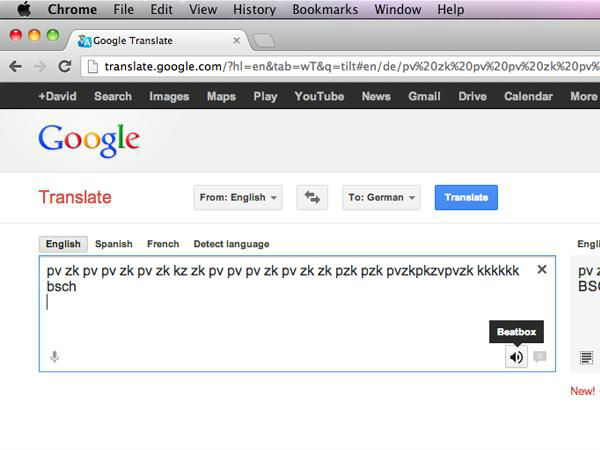Open Play in the Google bar
Screen dimensions: 600x450
(x=265, y=96)
